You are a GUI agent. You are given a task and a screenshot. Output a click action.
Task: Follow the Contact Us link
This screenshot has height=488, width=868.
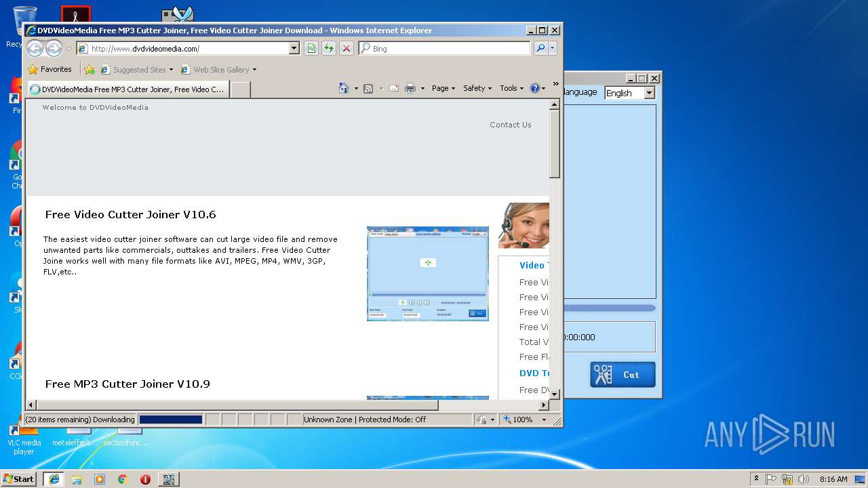pos(511,125)
